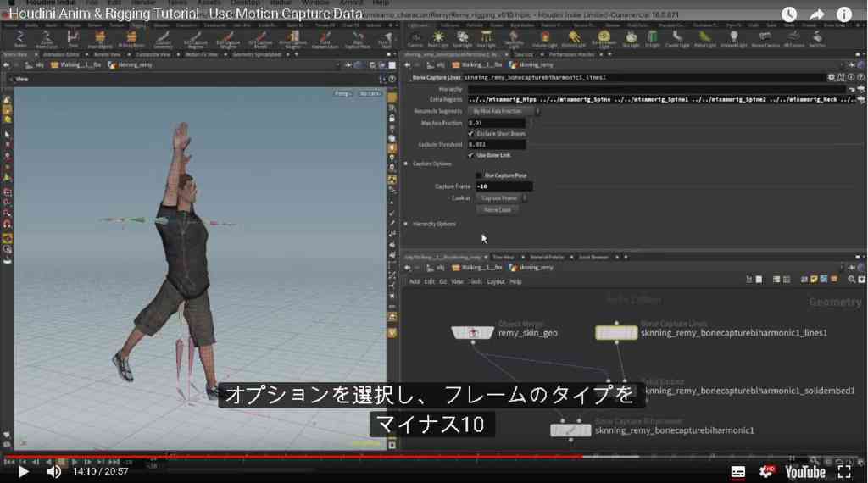Select the Distant Light shelf tool
The height and width of the screenshot is (483, 868).
[x=574, y=39]
